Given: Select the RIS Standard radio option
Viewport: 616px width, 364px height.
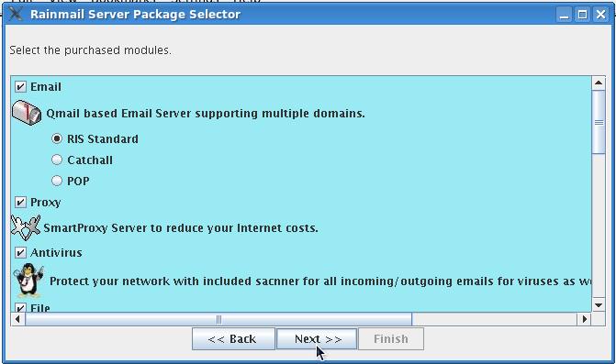Looking at the screenshot, I should click(57, 138).
